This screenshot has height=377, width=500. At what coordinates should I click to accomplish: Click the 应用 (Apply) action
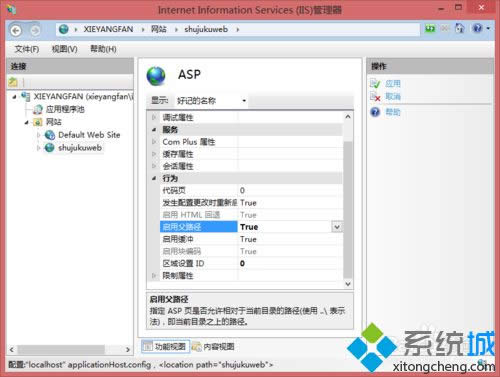pyautogui.click(x=393, y=83)
